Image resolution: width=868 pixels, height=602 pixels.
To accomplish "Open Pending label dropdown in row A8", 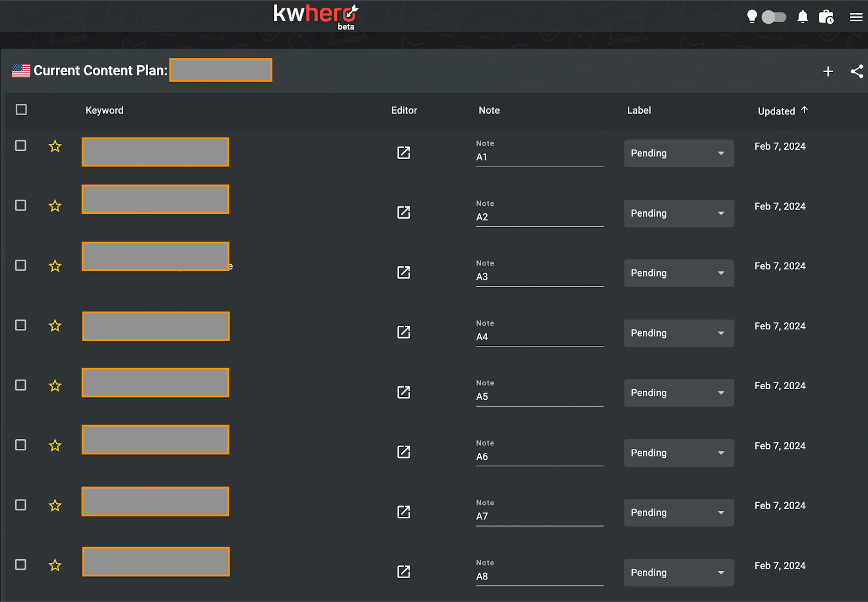I will [x=679, y=573].
